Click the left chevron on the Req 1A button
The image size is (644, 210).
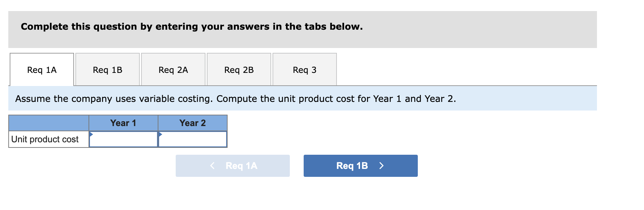212,165
